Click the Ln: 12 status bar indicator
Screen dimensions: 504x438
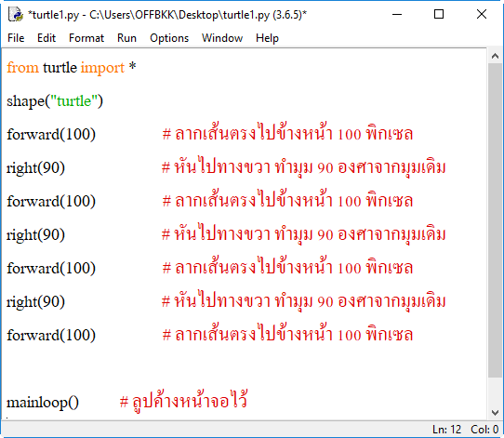click(446, 430)
